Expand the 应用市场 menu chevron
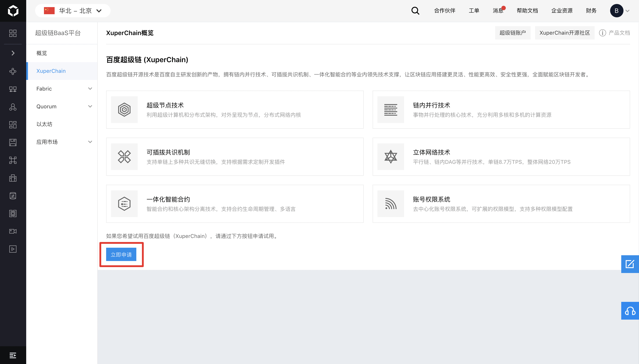This screenshot has width=639, height=364. [x=90, y=142]
